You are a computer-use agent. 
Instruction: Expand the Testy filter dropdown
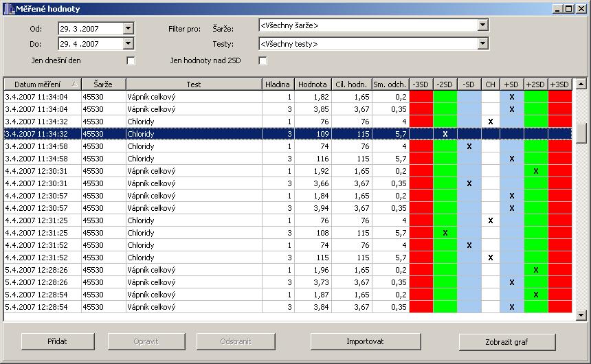pyautogui.click(x=482, y=44)
